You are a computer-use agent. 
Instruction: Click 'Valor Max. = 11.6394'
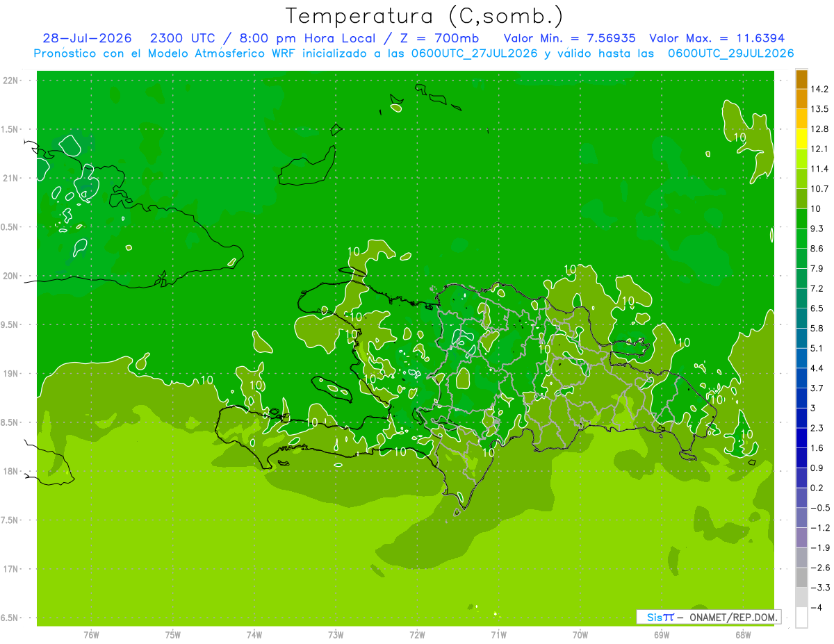(718, 38)
